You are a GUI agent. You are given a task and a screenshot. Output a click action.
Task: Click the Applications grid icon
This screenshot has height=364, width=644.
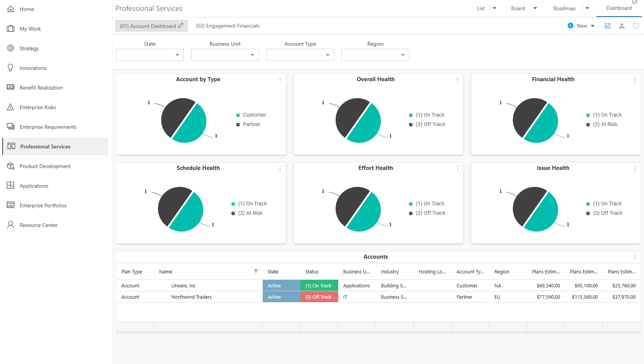click(11, 186)
